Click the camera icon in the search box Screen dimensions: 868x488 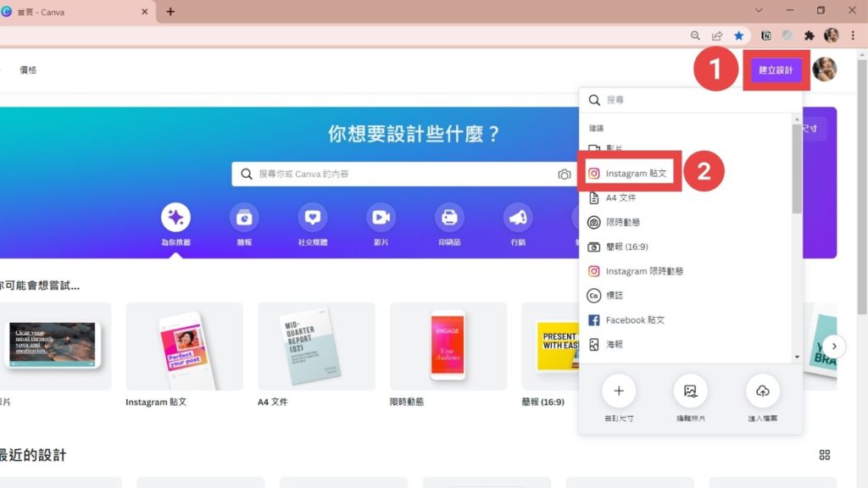(x=564, y=175)
